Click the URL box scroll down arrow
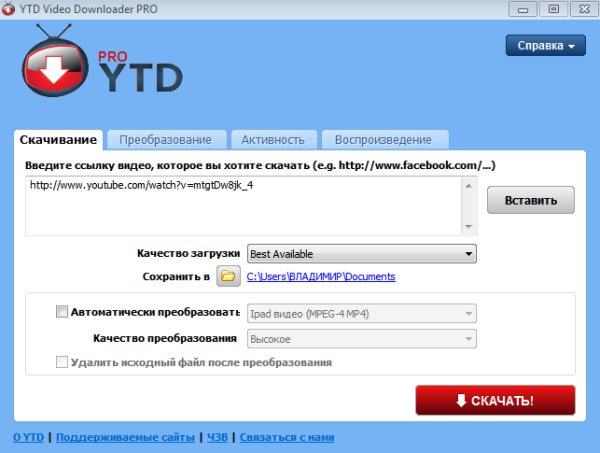Image resolution: width=600 pixels, height=453 pixels. point(469,226)
